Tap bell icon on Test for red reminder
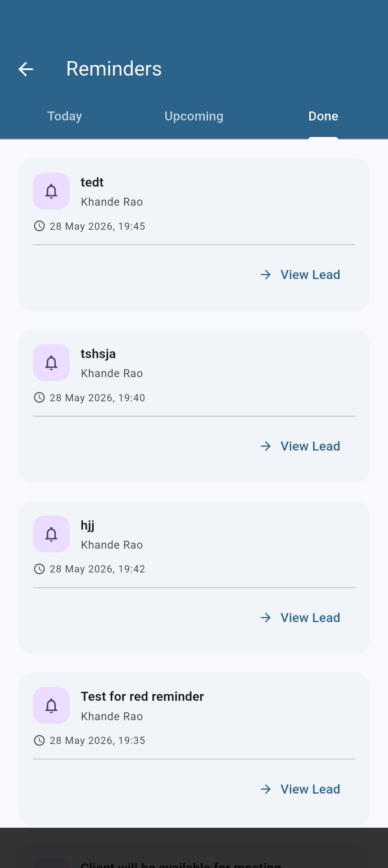 51,705
